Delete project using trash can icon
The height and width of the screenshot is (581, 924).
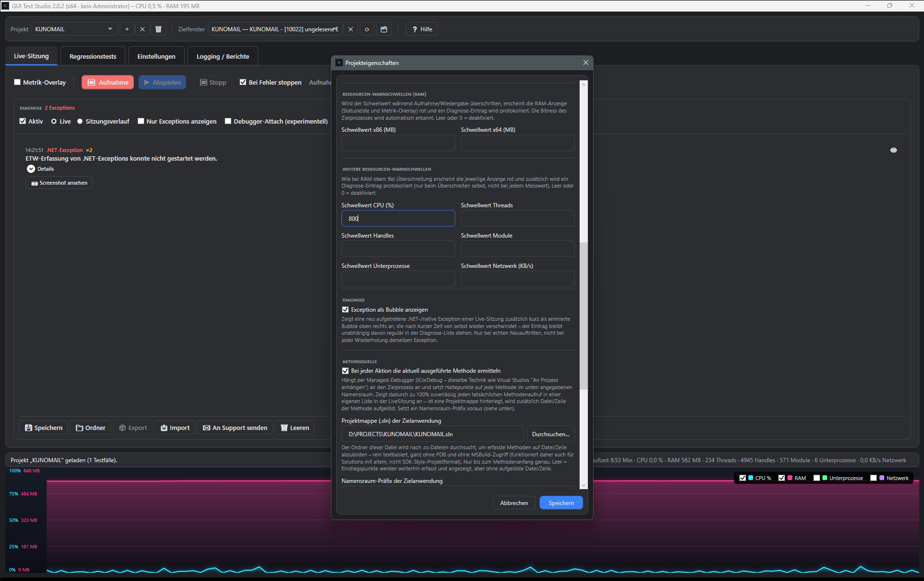coord(158,29)
